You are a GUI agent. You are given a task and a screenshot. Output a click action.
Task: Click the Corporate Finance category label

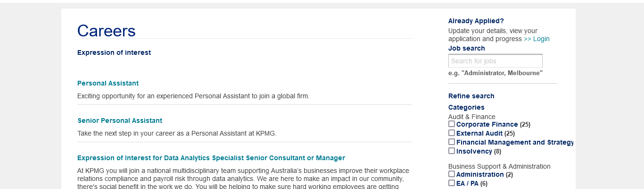(x=487, y=124)
